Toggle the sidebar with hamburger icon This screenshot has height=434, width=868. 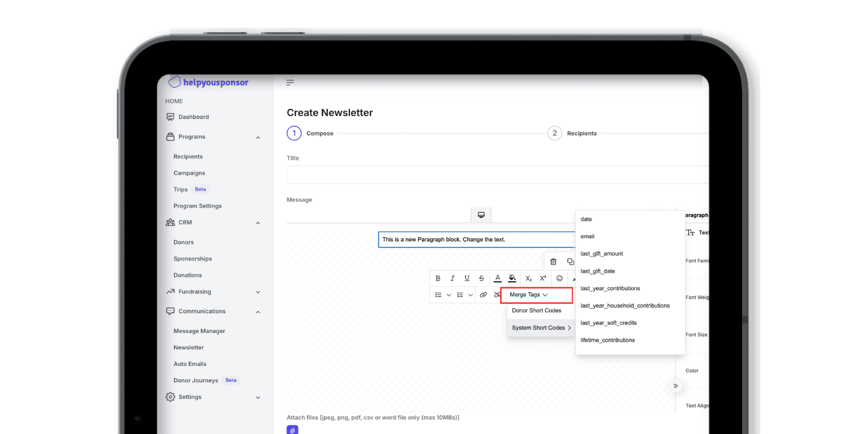coord(290,82)
